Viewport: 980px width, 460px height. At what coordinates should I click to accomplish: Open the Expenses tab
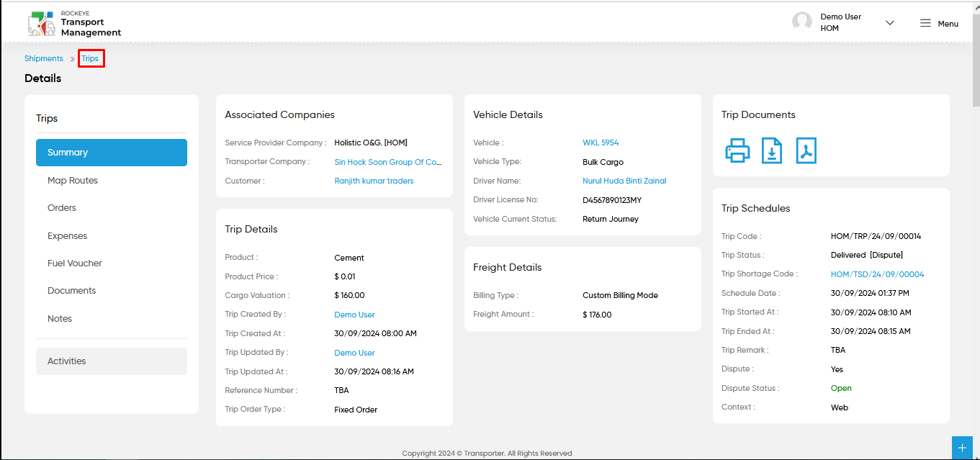[112, 236]
